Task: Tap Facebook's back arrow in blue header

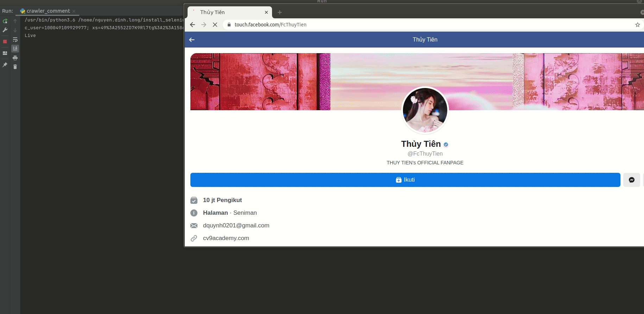Action: pos(192,40)
